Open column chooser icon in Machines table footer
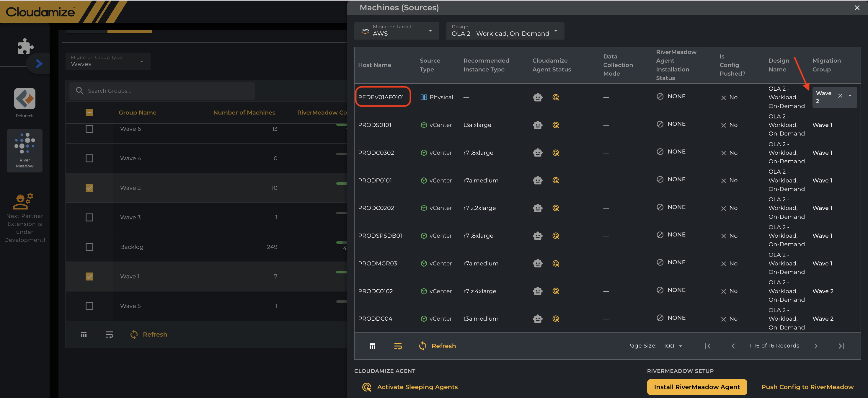The width and height of the screenshot is (868, 398). click(372, 346)
